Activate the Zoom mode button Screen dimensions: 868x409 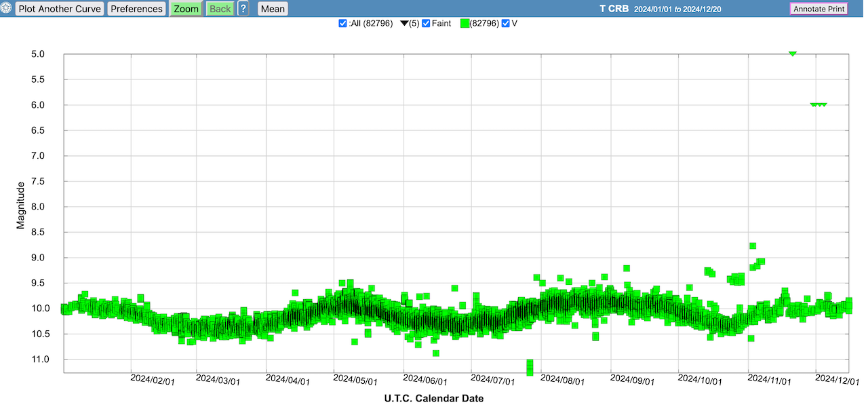(186, 9)
